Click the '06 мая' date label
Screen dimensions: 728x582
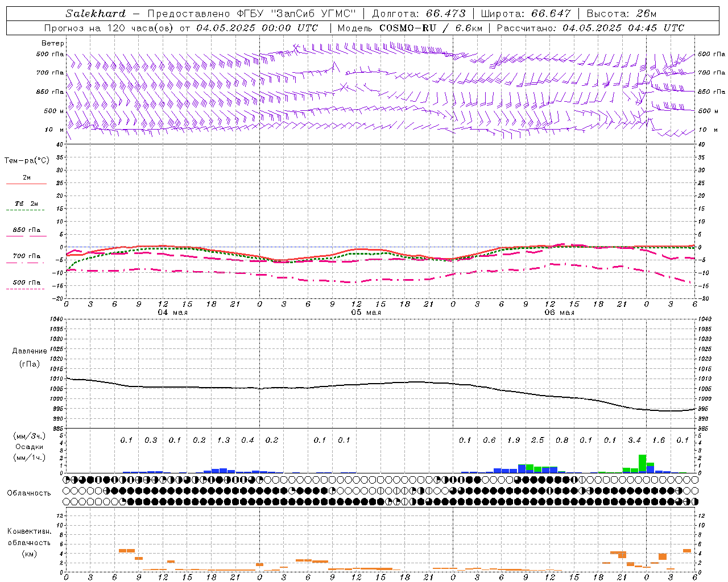click(560, 312)
